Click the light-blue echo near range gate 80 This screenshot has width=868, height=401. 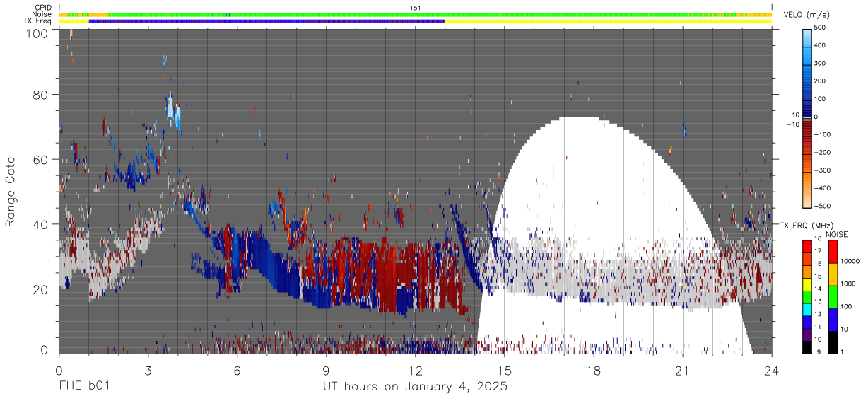(170, 107)
